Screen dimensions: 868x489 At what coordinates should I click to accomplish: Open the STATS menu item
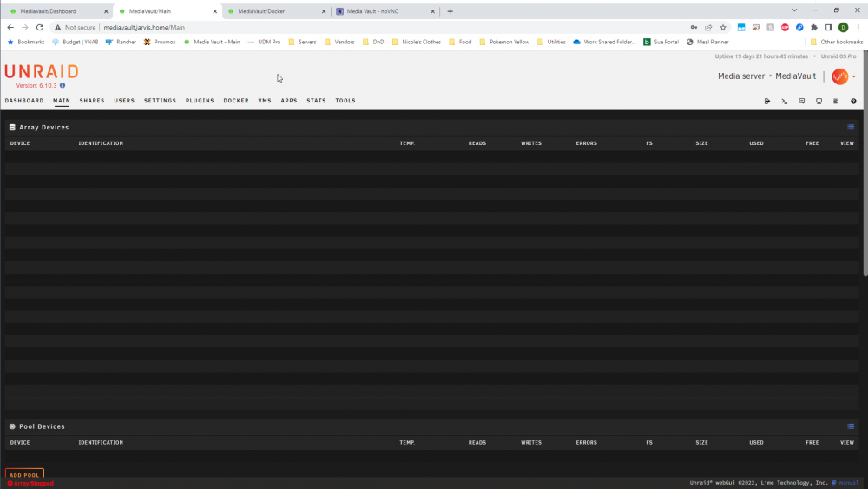point(317,101)
